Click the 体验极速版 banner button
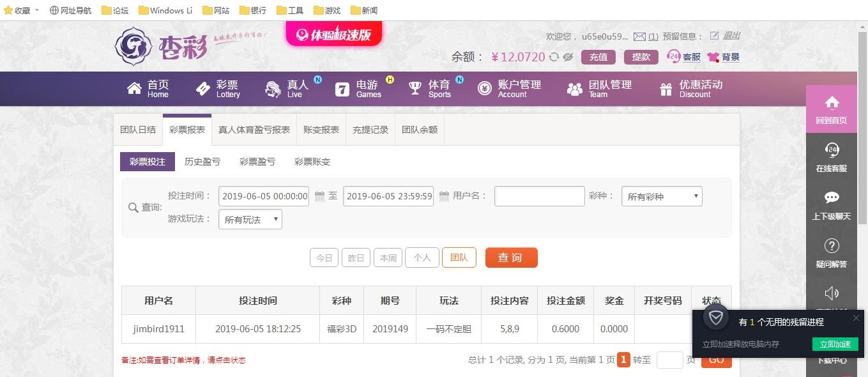The width and height of the screenshot is (868, 377). 334,35
